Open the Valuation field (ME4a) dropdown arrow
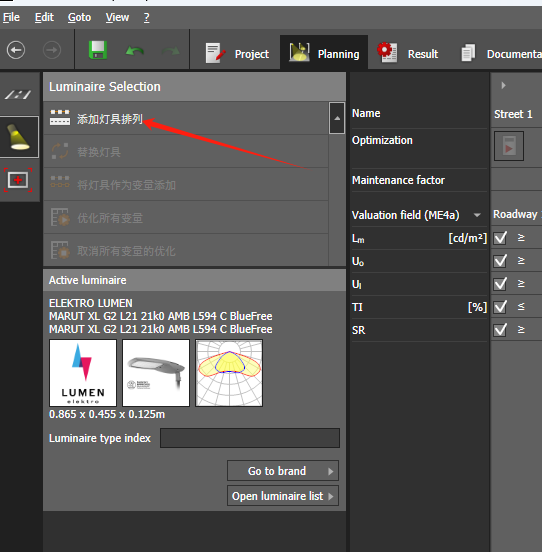This screenshot has height=552, width=542. click(477, 215)
